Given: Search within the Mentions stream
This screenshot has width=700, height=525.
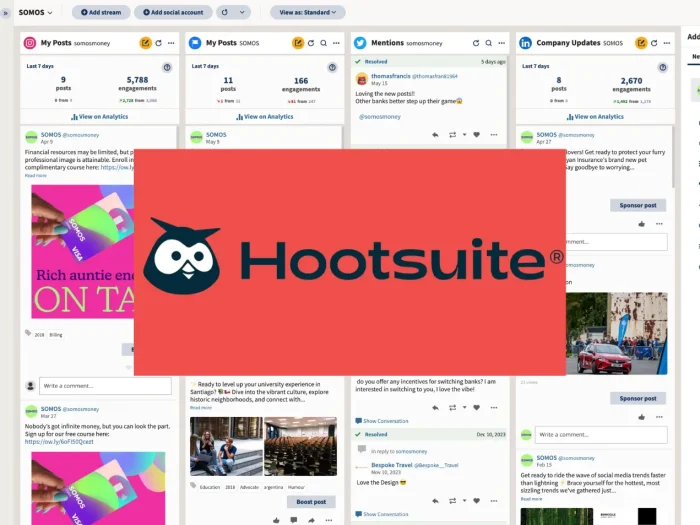Looking at the screenshot, I should coord(489,43).
